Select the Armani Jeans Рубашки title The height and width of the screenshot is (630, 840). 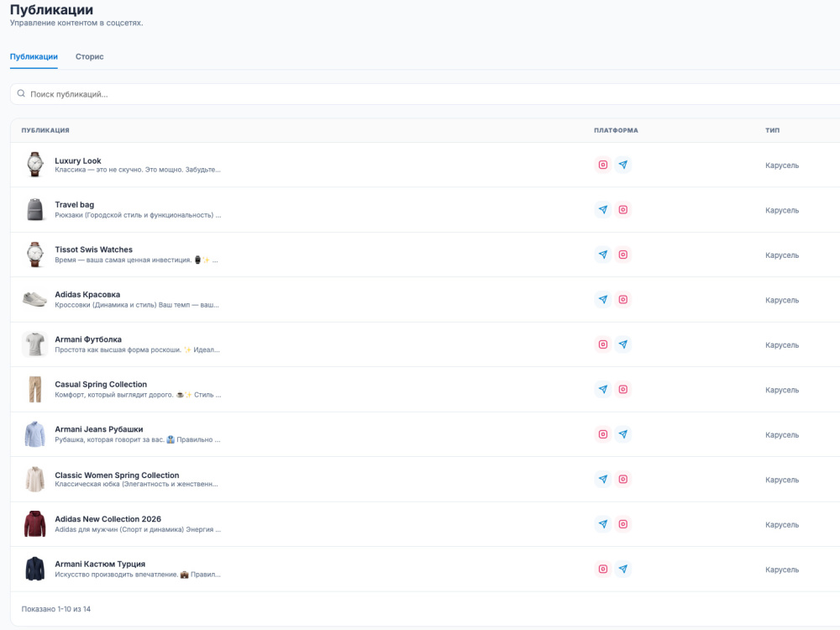tap(99, 429)
